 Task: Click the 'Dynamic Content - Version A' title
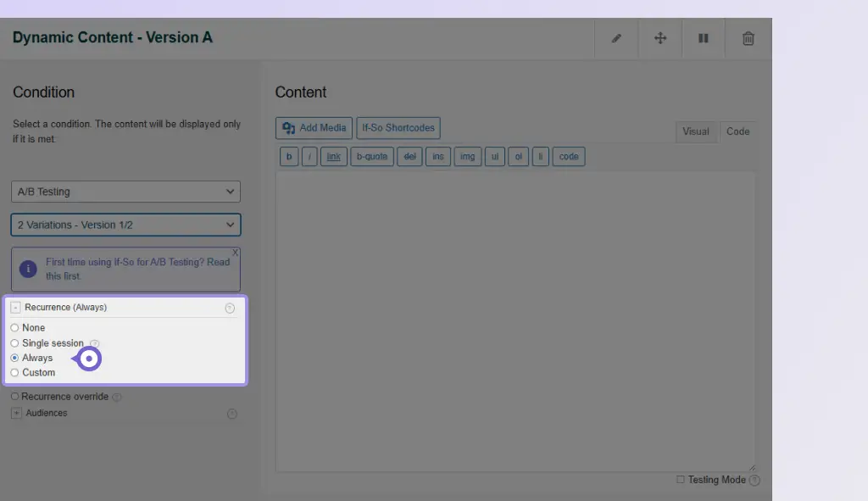point(113,37)
